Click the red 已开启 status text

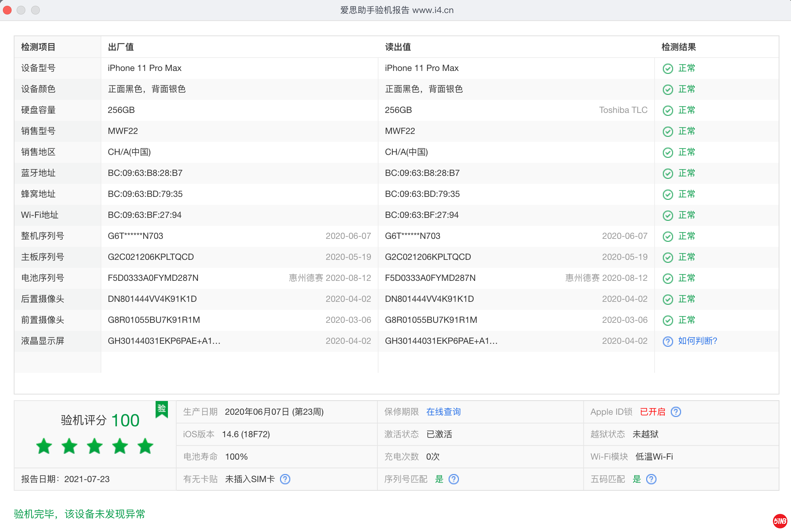[x=652, y=412]
